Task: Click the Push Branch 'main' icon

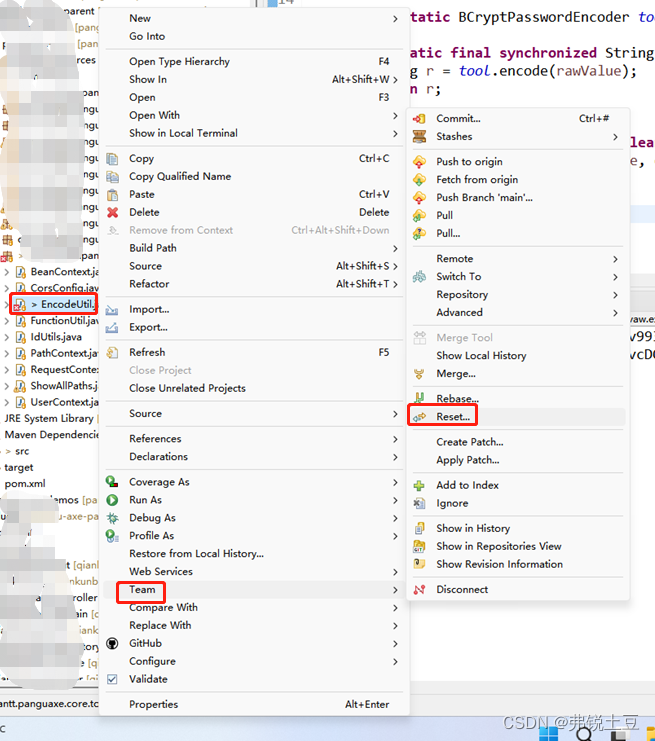Action: pos(419,198)
